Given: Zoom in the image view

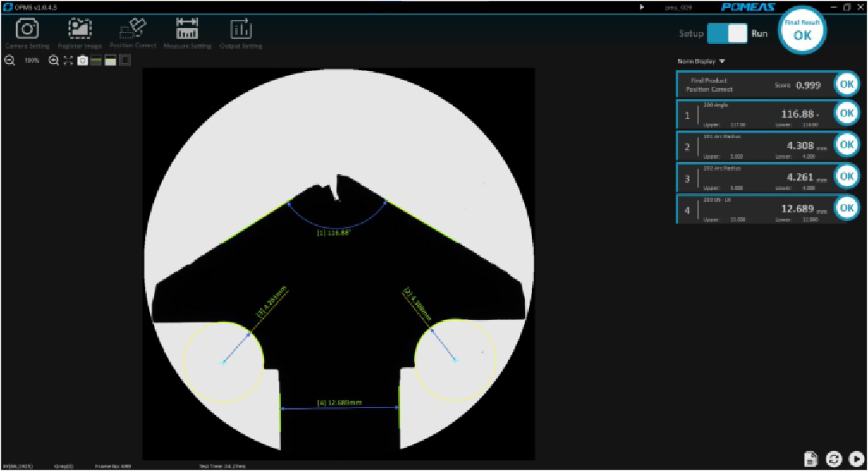Looking at the screenshot, I should tap(53, 61).
